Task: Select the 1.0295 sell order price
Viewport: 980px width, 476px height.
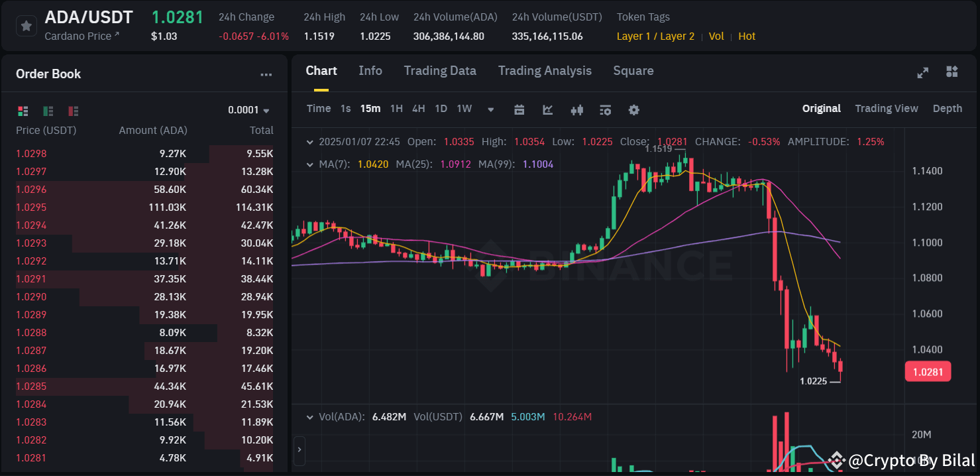Action: pos(31,208)
